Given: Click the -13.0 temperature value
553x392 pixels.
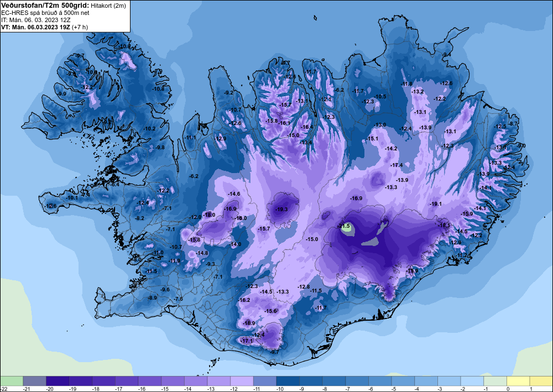Looking at the screenshot, I should [x=380, y=125].
